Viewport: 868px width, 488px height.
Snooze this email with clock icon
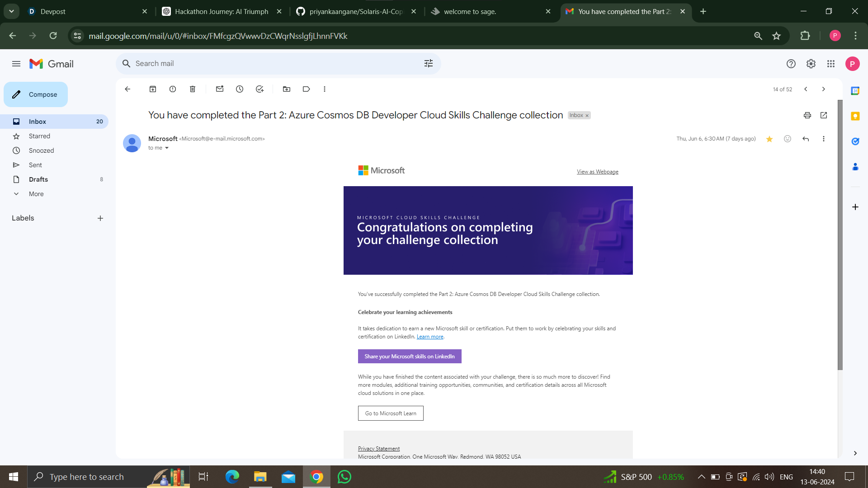(240, 89)
